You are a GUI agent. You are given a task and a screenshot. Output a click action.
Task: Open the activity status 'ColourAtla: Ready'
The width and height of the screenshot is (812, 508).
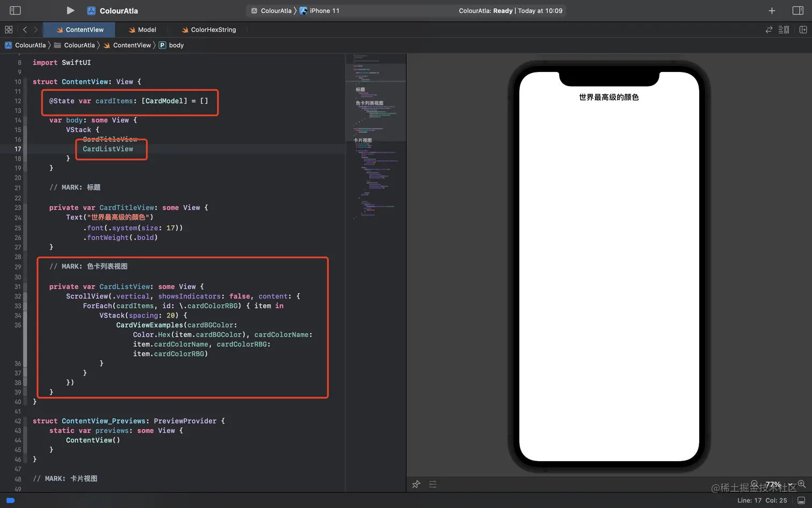tap(510, 11)
